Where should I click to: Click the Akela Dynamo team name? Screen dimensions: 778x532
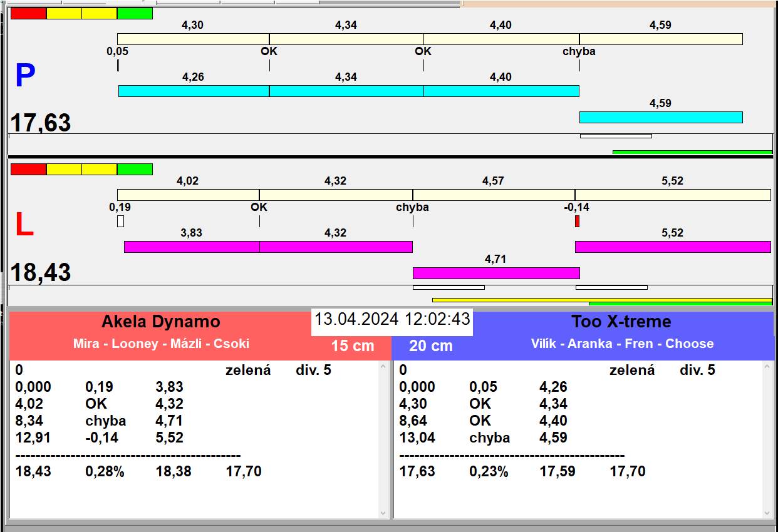pyautogui.click(x=161, y=322)
